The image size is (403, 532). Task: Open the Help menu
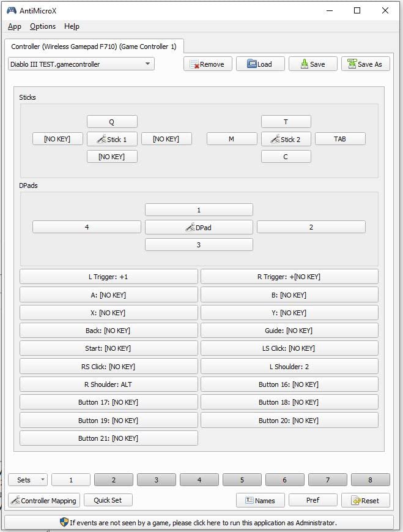(72, 26)
